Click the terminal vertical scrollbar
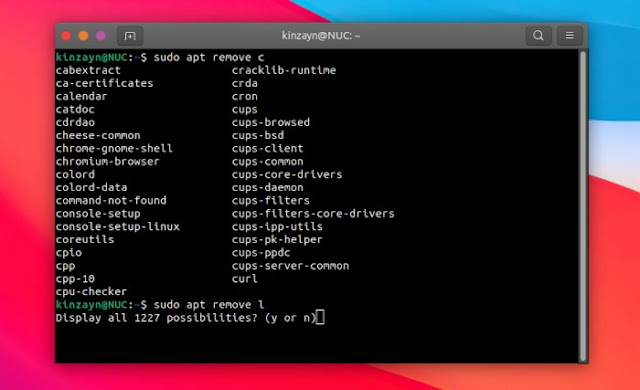The image size is (640, 390). tap(583, 206)
